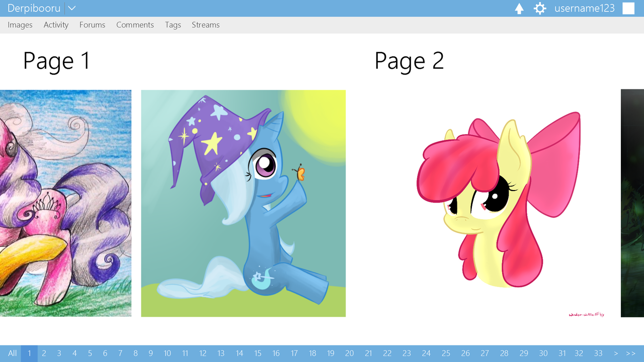Click the user avatar square

[x=628, y=8]
